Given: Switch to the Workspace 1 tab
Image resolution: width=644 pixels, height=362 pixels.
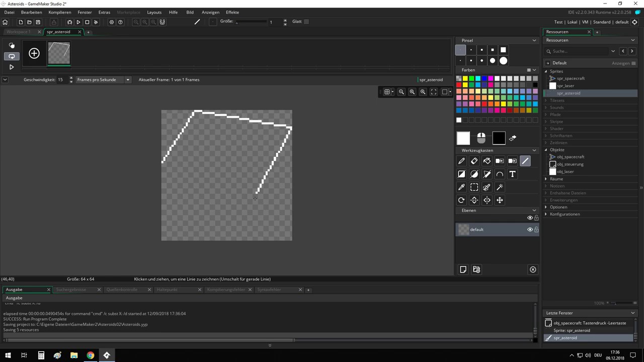Looking at the screenshot, I should tap(19, 32).
